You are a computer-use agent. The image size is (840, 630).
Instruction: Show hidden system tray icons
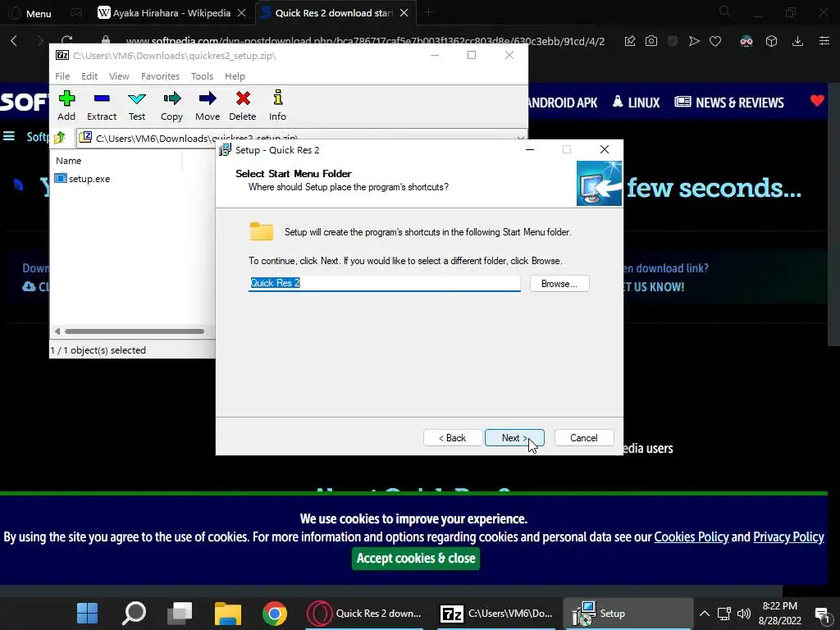705,614
